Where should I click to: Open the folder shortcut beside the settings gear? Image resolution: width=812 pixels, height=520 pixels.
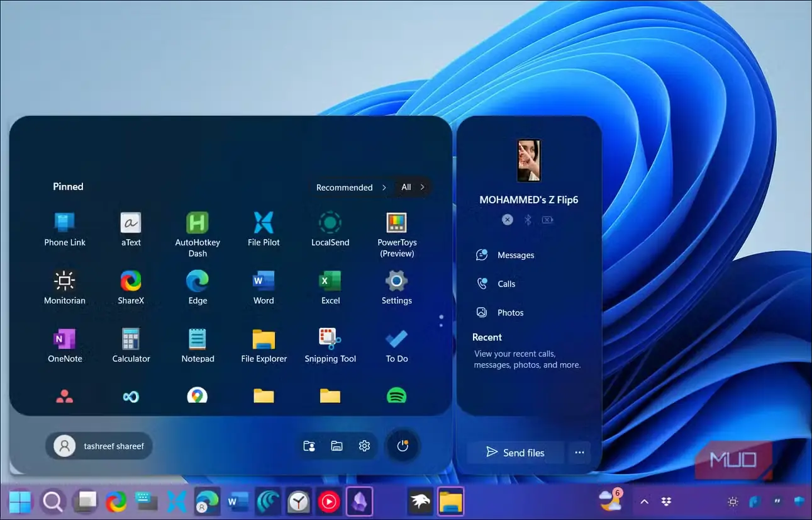pyautogui.click(x=336, y=446)
